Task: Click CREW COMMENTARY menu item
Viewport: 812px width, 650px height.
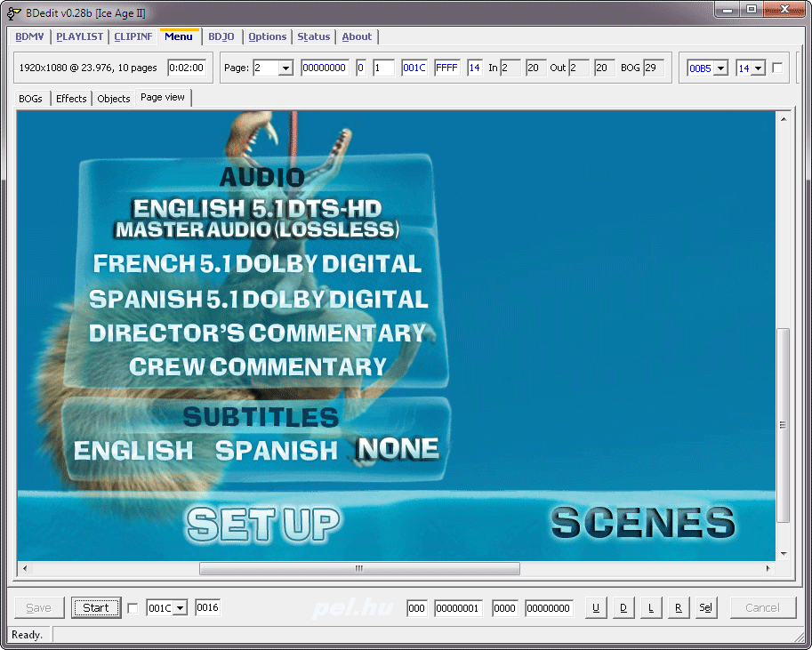Action: [x=258, y=366]
